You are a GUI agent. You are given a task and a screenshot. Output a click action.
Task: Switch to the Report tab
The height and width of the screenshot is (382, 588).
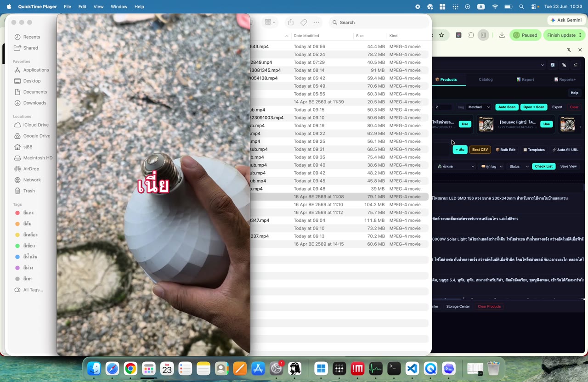click(x=525, y=79)
